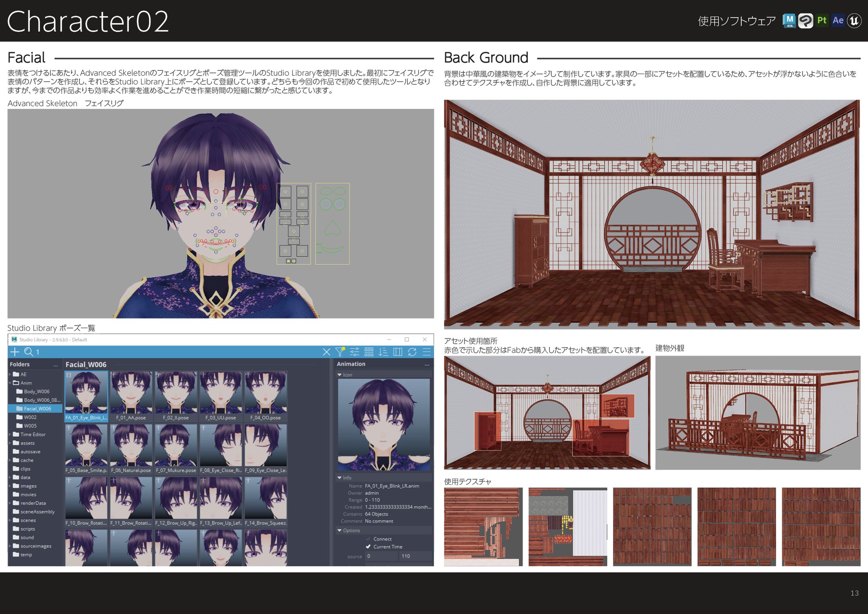Screen dimensions: 868x614
Task: Expand the Time Editor folder
Action: [x=10, y=434]
